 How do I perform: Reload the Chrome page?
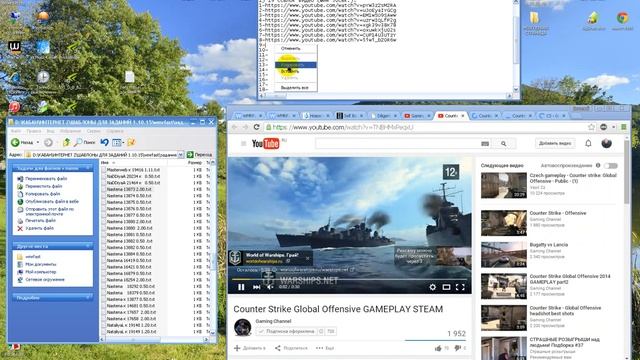pos(256,127)
